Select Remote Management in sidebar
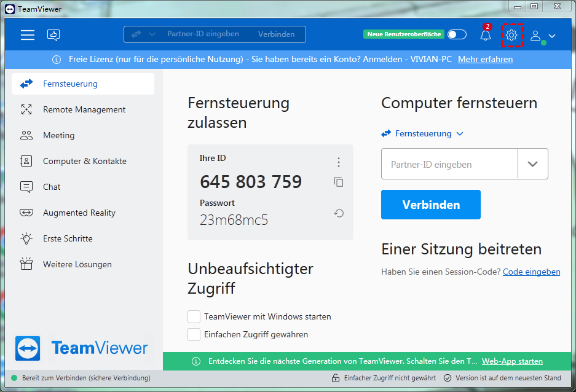Screen dimensions: 576x392 [x=84, y=109]
